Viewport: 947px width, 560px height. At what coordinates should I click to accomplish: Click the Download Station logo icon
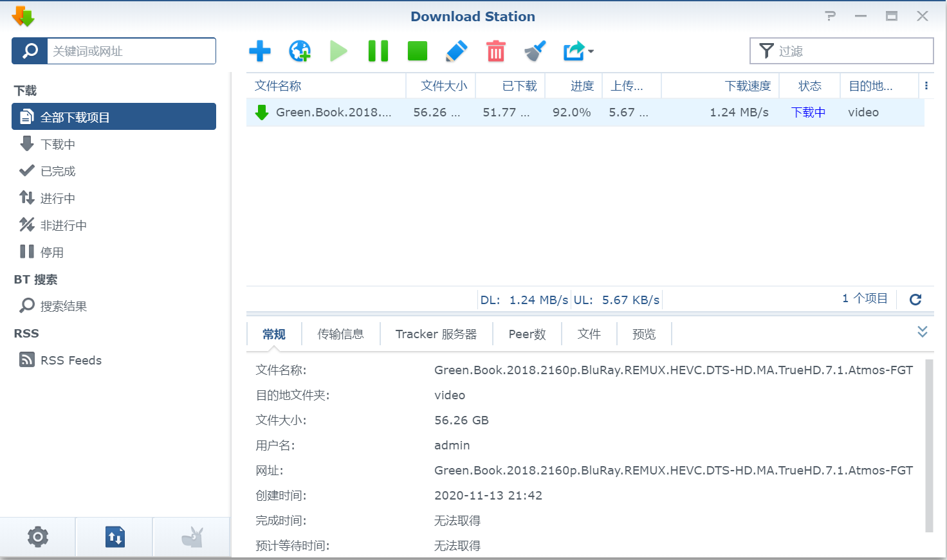23,16
